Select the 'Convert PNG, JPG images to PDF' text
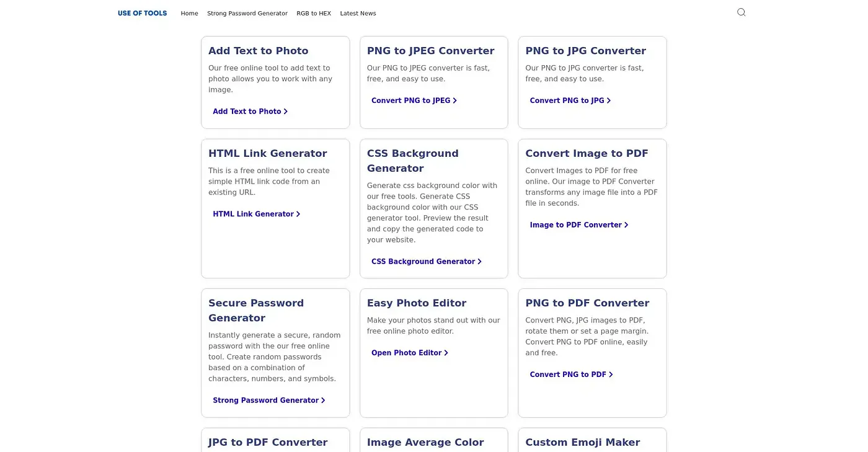Viewport: 868px width, 452px height. point(587,337)
